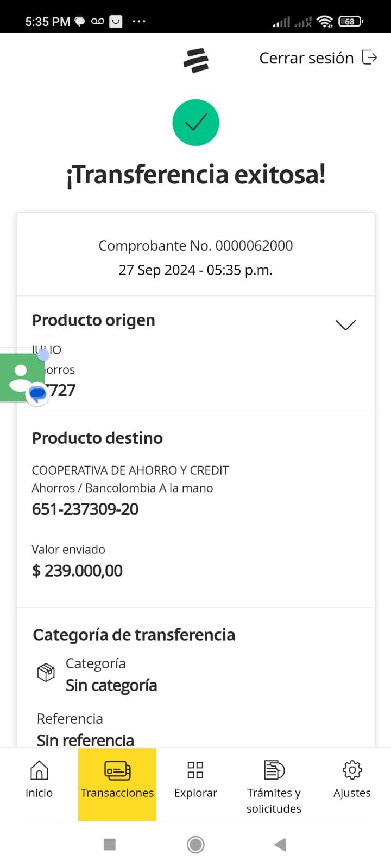
Task: Tap the category box icon
Action: tap(46, 673)
